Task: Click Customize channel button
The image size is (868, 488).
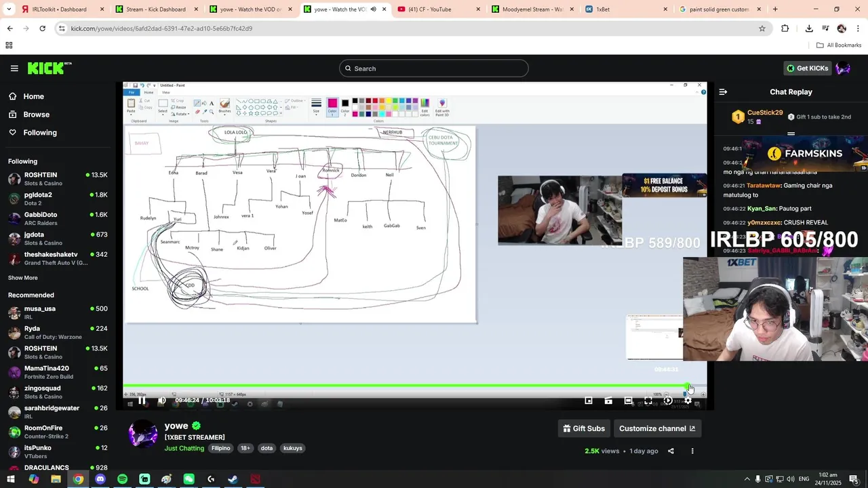Action: coord(657,428)
